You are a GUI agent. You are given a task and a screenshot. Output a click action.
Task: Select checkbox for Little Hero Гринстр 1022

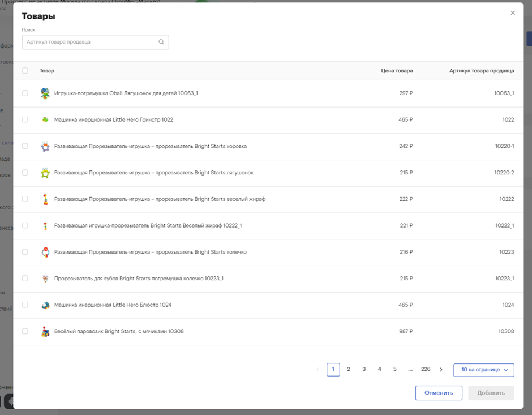point(25,119)
